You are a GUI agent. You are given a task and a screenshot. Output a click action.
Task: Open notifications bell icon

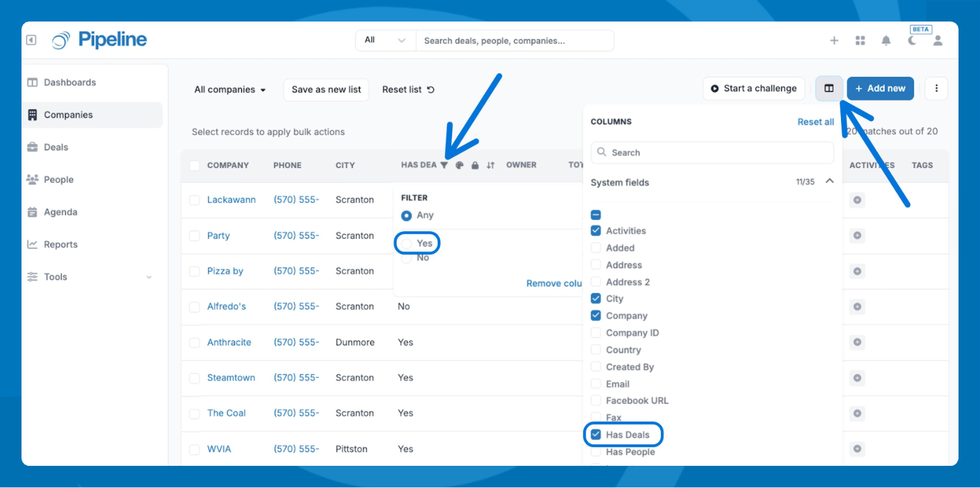[x=886, y=41]
